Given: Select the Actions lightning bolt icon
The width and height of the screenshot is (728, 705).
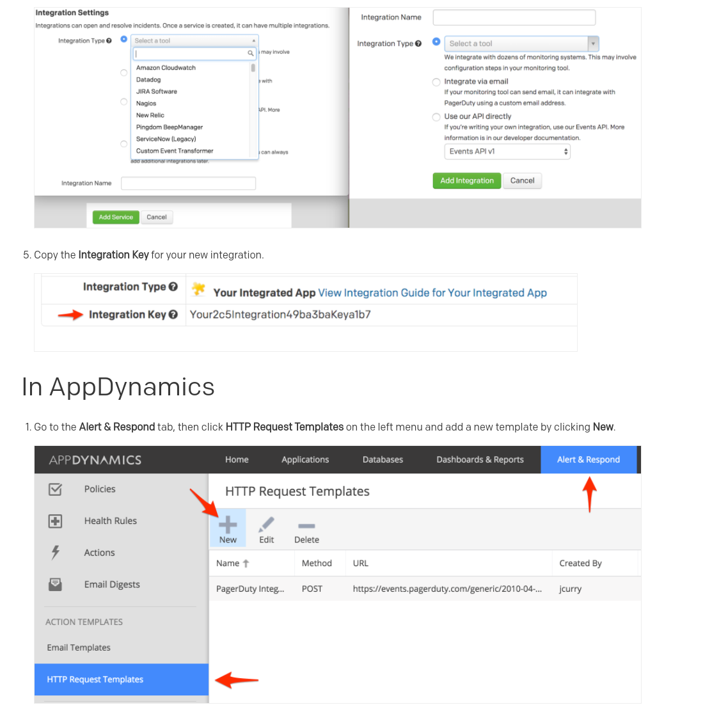Looking at the screenshot, I should click(55, 552).
